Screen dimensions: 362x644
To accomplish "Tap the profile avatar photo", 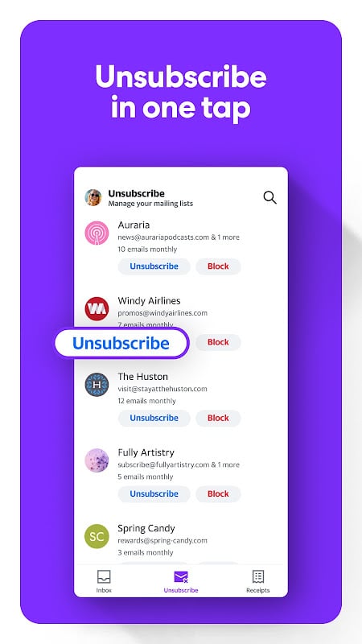I will coord(93,197).
